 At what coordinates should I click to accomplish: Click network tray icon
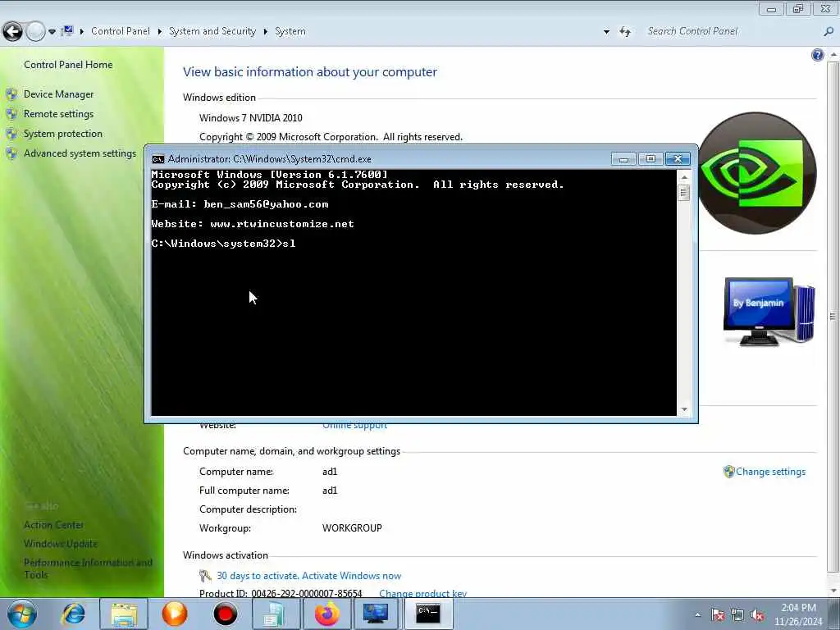737,615
